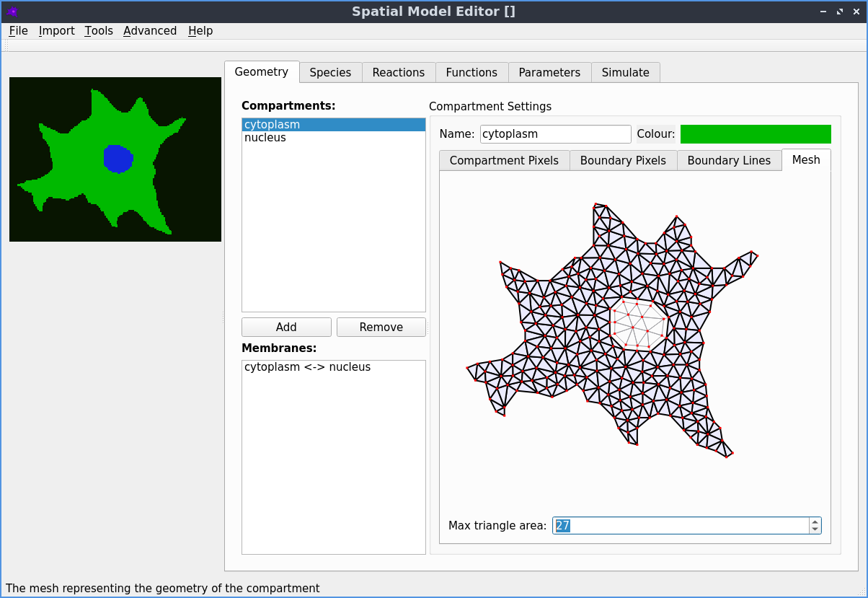Select the nucleus compartment in list
Image resolution: width=868 pixels, height=598 pixels.
coord(265,138)
